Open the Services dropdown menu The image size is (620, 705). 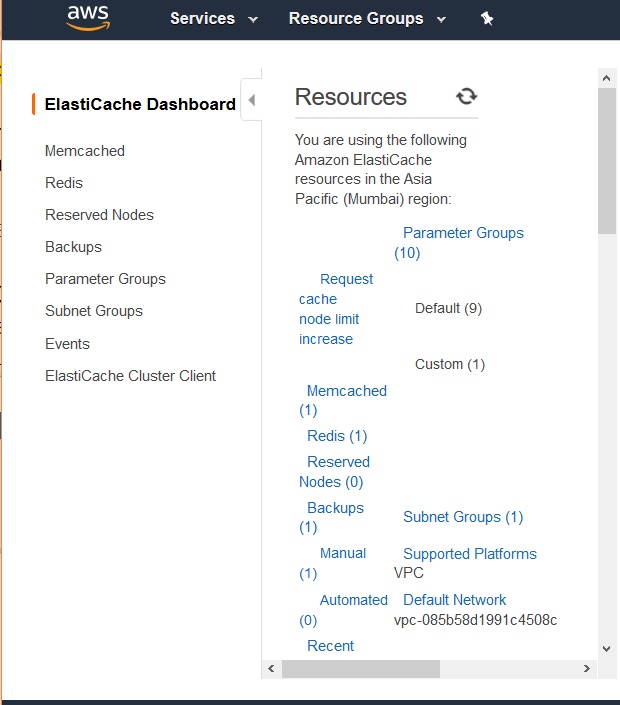pyautogui.click(x=213, y=19)
